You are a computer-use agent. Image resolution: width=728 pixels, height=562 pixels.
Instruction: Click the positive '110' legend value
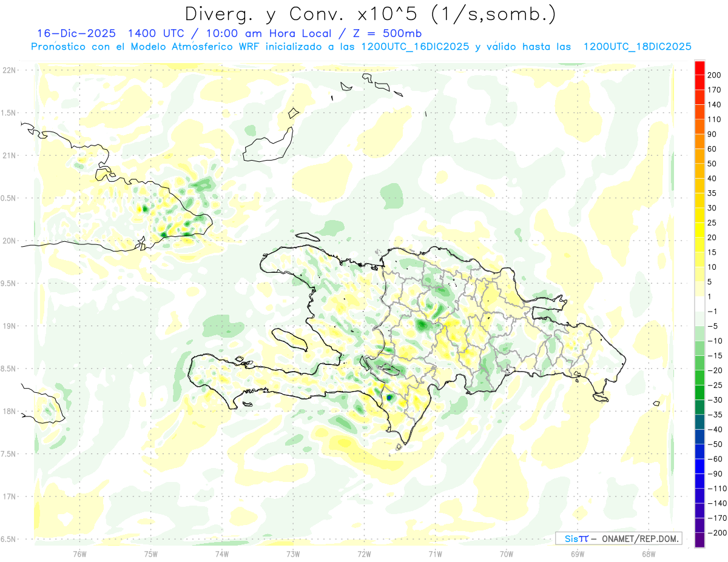714,119
